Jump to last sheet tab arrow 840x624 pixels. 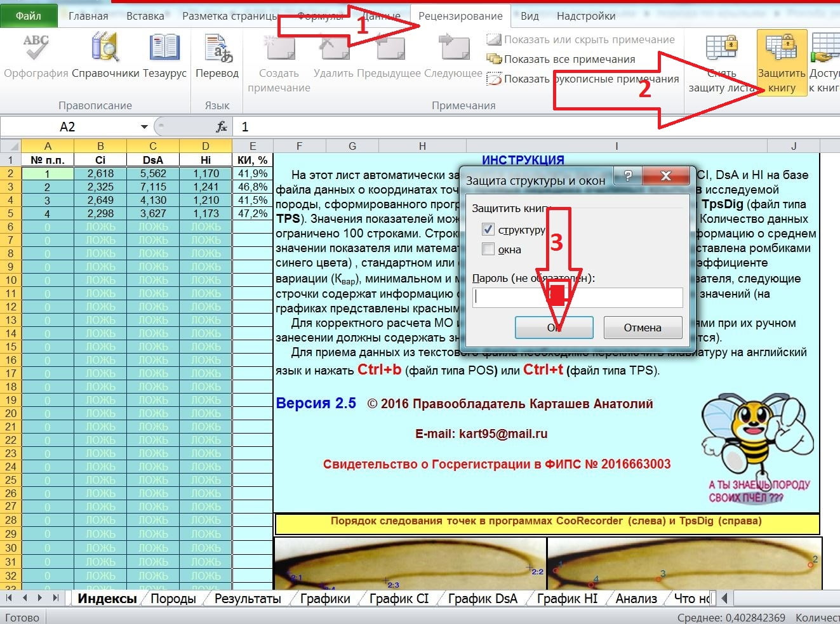(55, 598)
